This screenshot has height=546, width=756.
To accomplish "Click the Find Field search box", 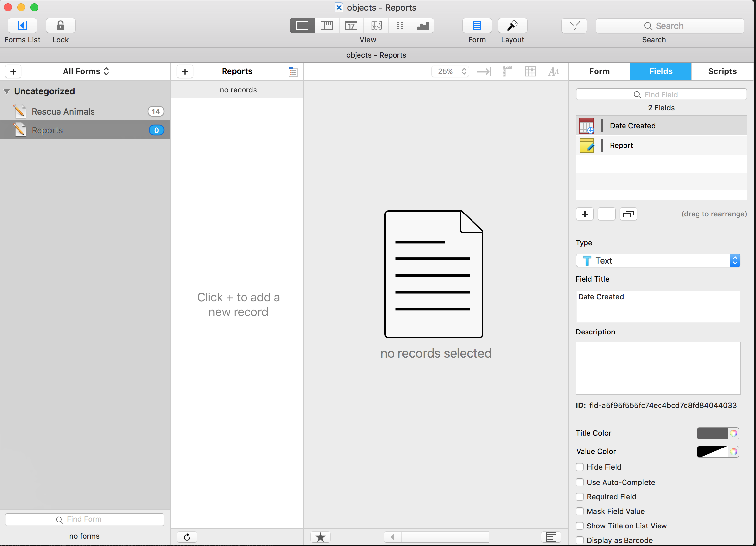I will tap(661, 94).
